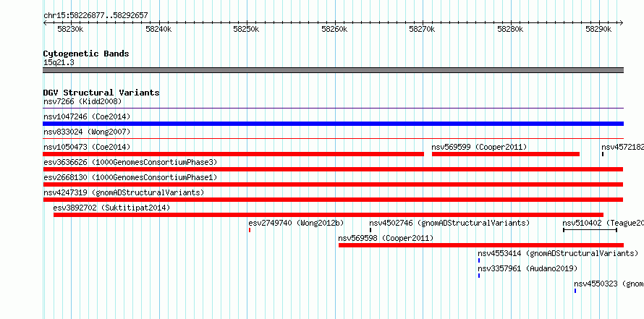Select the red esv3892702 variant bar

[x=329, y=215]
